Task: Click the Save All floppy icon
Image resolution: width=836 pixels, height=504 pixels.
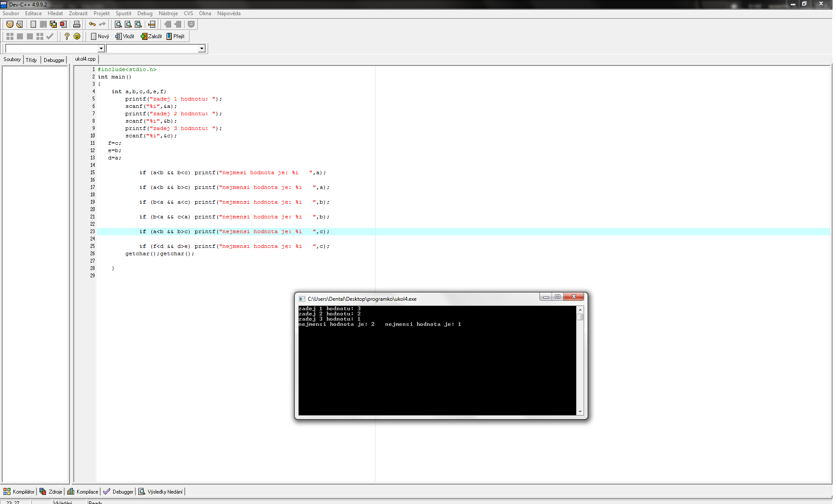Action: (53, 24)
